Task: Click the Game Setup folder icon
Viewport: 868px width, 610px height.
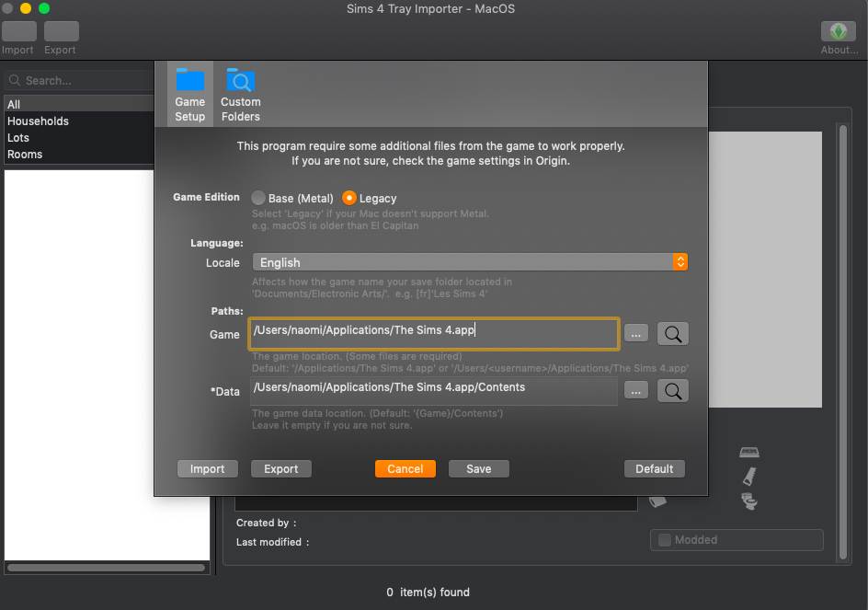Action: pos(189,80)
